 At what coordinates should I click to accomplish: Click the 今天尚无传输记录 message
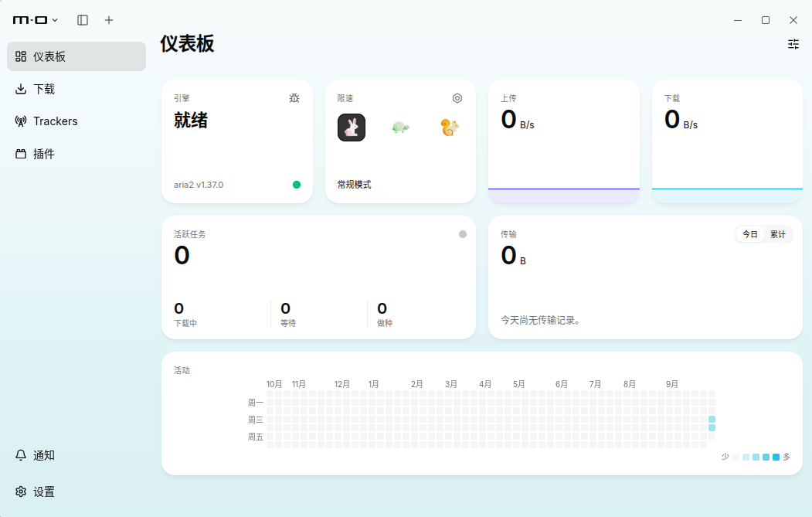[540, 320]
